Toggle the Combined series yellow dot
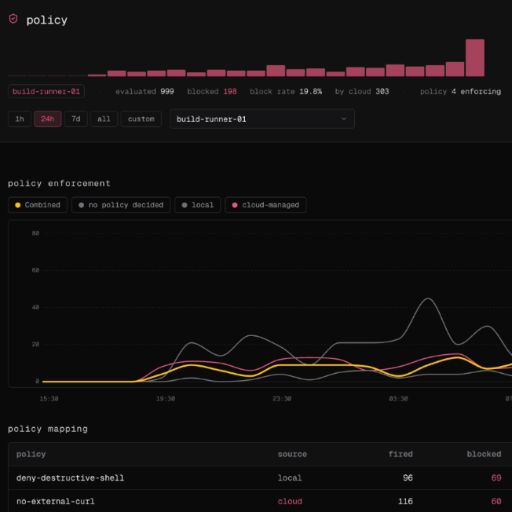 tap(18, 205)
